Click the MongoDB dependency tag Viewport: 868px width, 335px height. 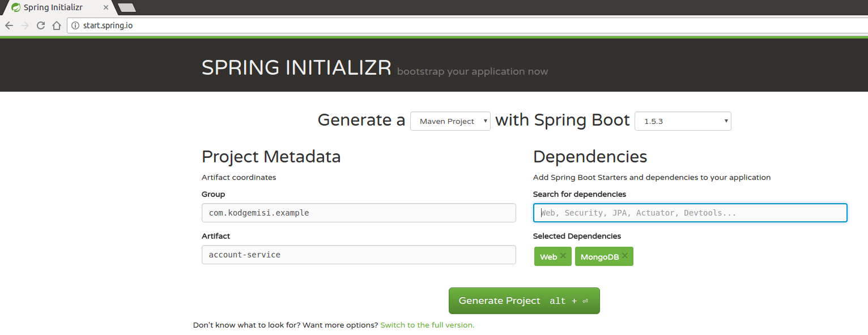tap(604, 256)
